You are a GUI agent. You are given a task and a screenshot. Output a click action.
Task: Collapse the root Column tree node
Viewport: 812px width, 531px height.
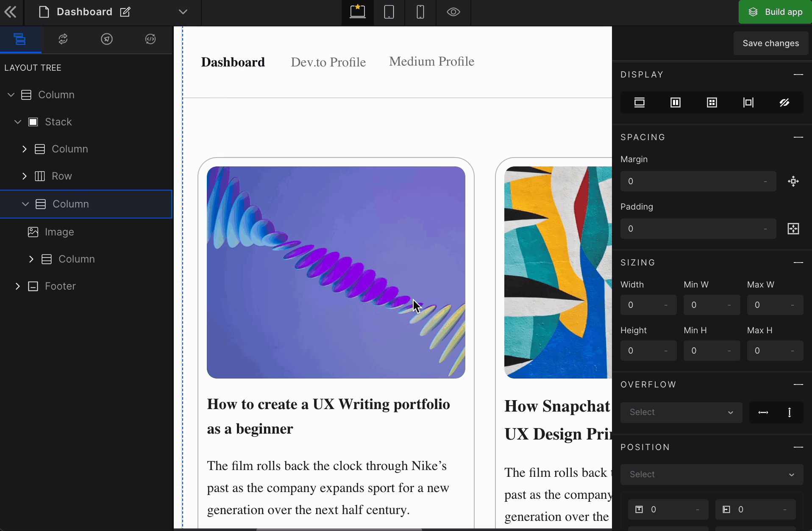(x=11, y=95)
